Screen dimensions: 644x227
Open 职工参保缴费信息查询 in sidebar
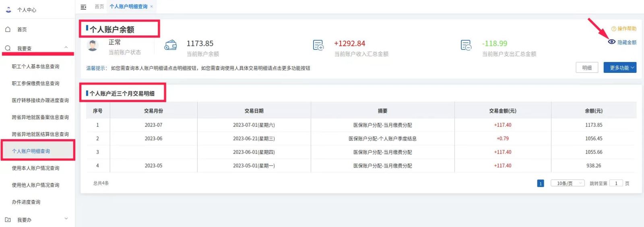click(x=35, y=83)
